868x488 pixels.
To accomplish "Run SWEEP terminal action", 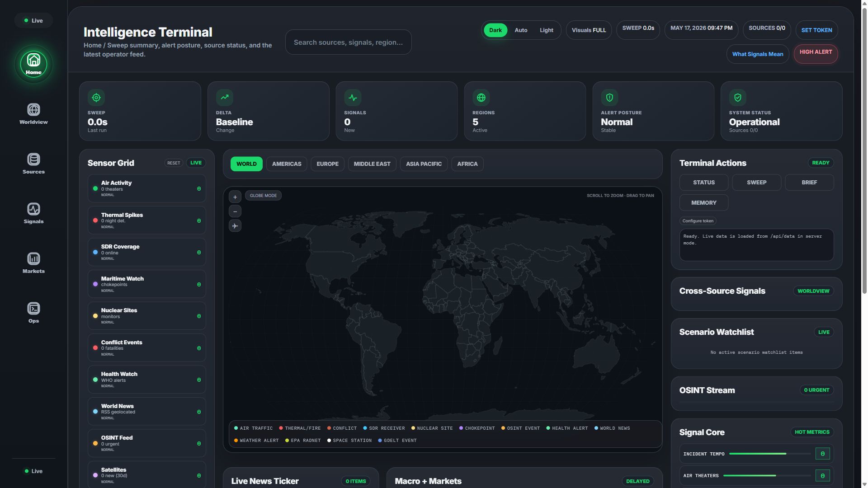I will pyautogui.click(x=756, y=183).
